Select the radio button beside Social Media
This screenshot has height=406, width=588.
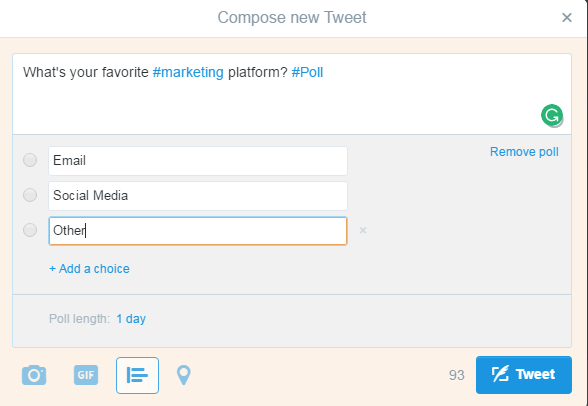[x=30, y=195]
